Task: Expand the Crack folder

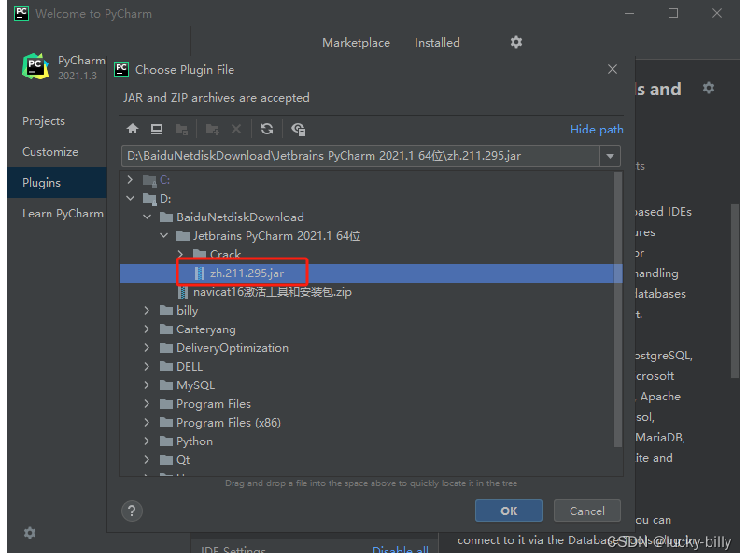Action: 180,254
